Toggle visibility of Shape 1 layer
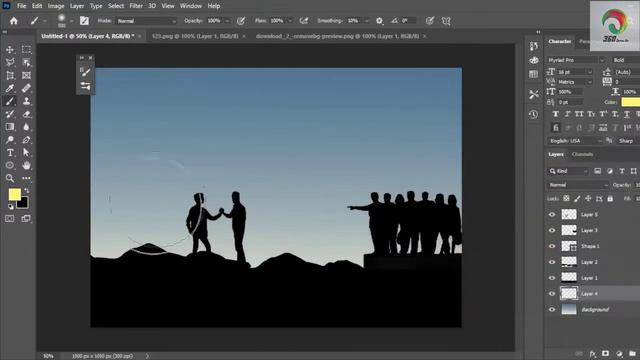This screenshot has height=360, width=640. pos(552,246)
